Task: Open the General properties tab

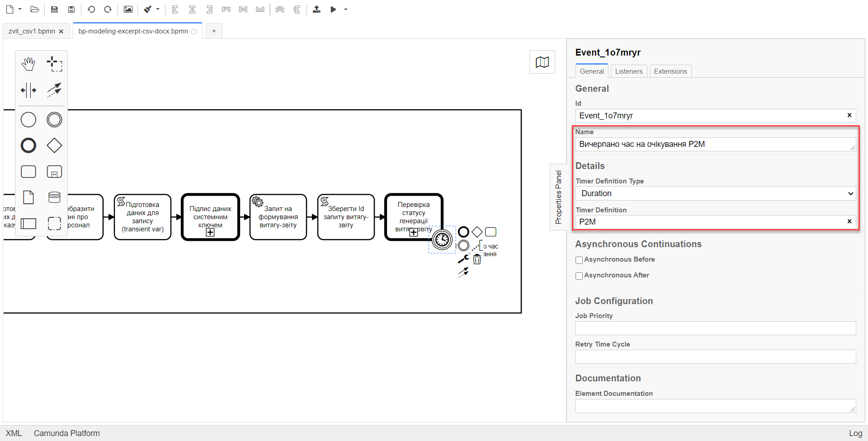Action: tap(592, 71)
